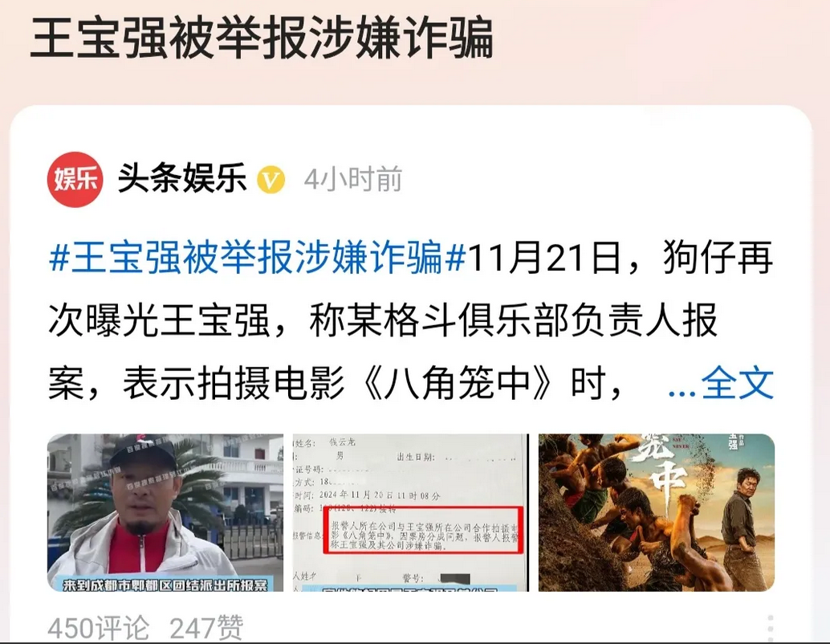Open the 头条娱乐 red avatar icon

(x=75, y=179)
